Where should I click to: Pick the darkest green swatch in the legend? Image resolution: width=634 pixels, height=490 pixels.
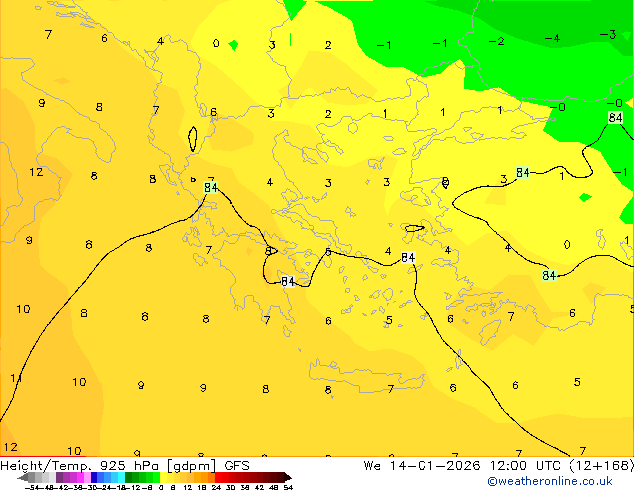pos(129,478)
